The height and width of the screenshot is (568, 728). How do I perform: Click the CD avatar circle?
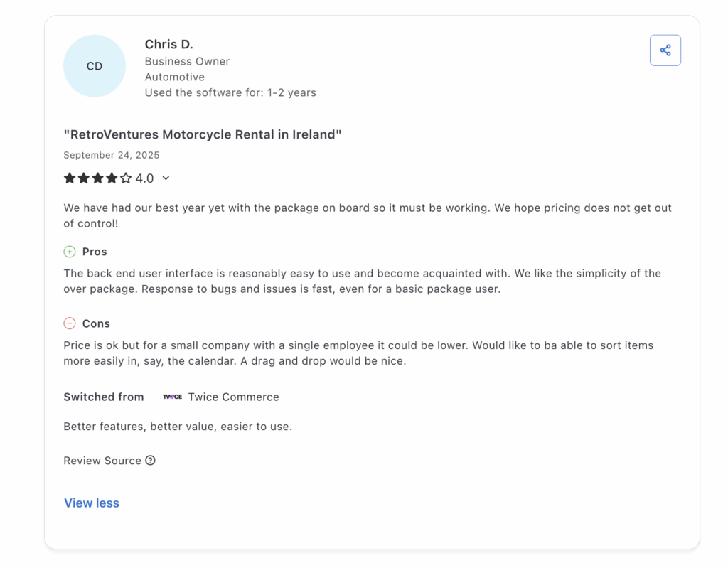coord(95,66)
